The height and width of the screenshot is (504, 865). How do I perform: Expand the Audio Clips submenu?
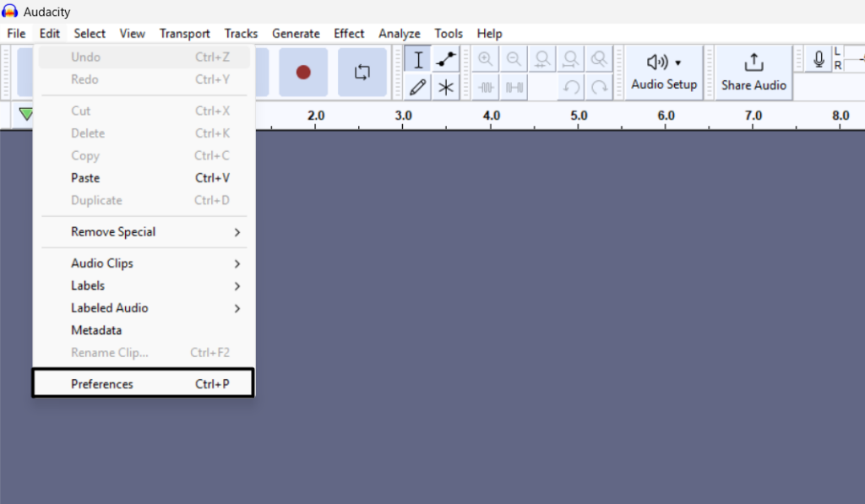pyautogui.click(x=144, y=263)
